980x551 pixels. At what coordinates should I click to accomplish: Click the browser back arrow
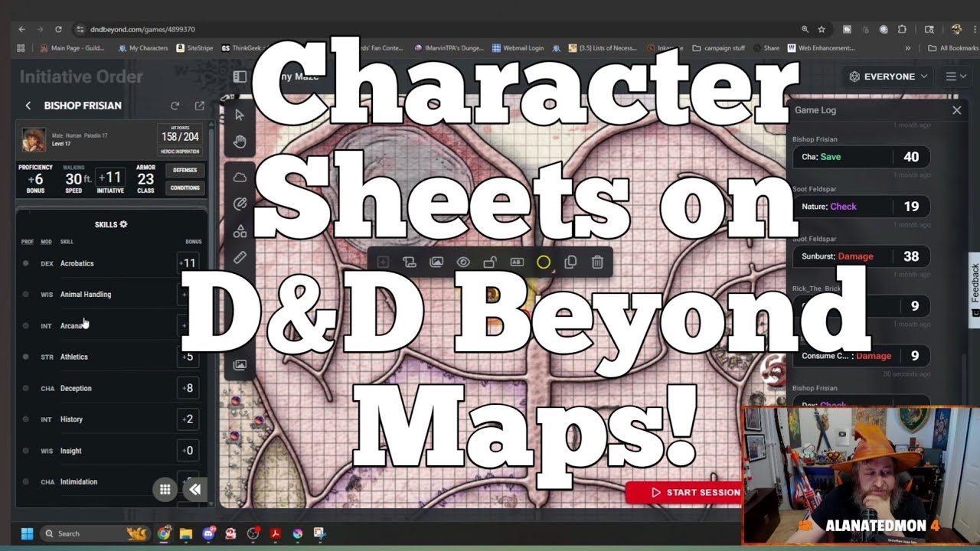21,29
